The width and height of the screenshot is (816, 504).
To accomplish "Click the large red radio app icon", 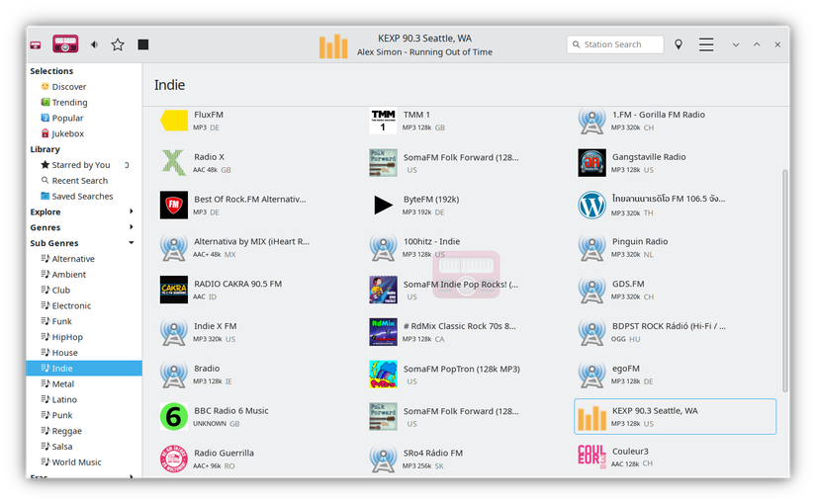I will [65, 44].
